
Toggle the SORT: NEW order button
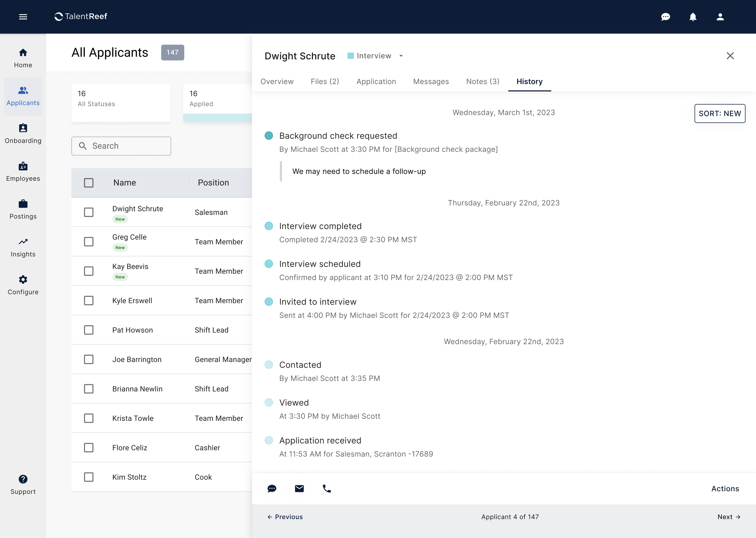click(720, 114)
